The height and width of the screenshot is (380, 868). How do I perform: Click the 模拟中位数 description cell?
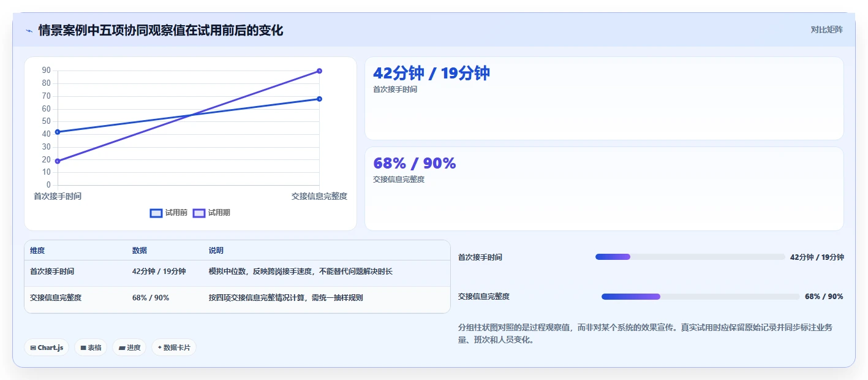tap(301, 271)
